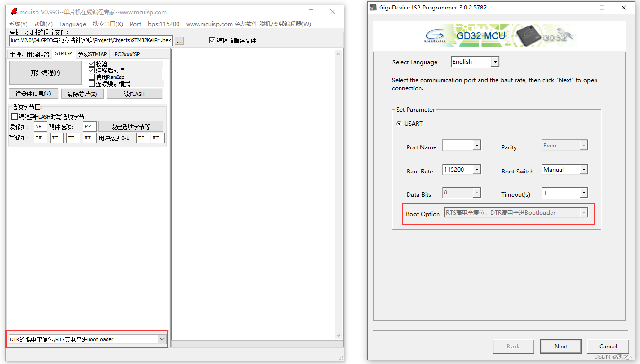
Task: Click the 'Select Language' label text
Action: [415, 62]
